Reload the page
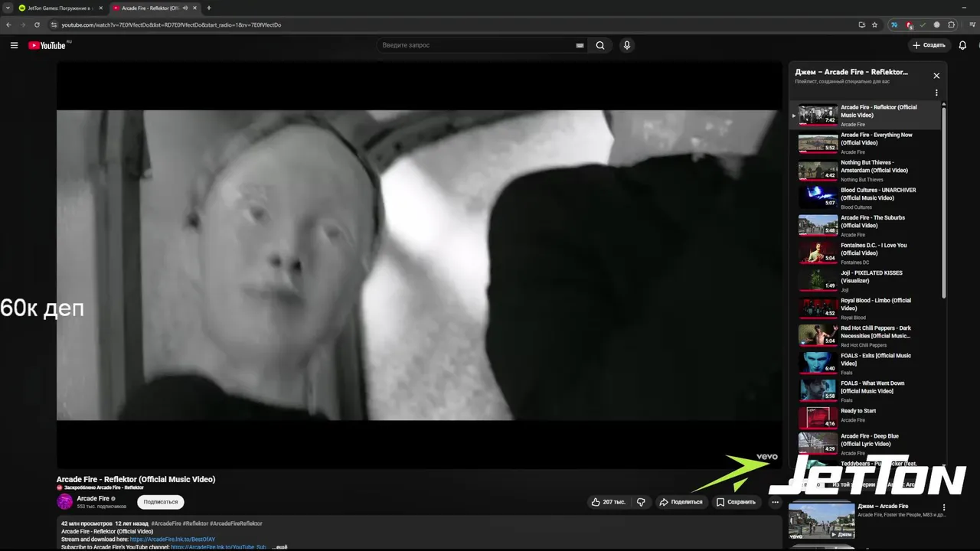The height and width of the screenshot is (551, 980). click(37, 24)
